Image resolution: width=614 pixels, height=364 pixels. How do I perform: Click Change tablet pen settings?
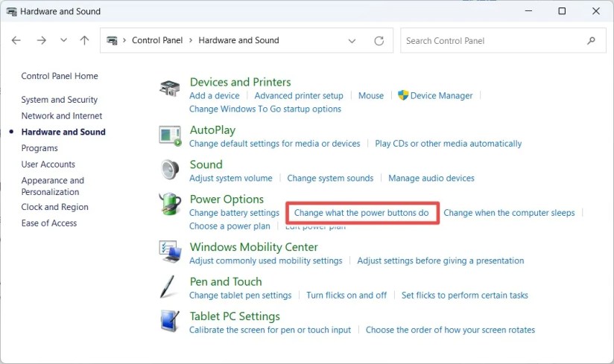(x=241, y=296)
